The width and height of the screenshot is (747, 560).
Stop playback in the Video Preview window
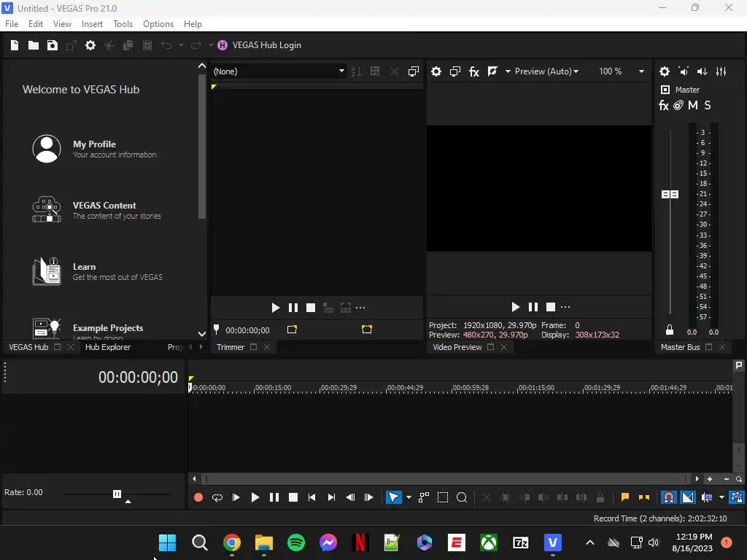coord(551,307)
